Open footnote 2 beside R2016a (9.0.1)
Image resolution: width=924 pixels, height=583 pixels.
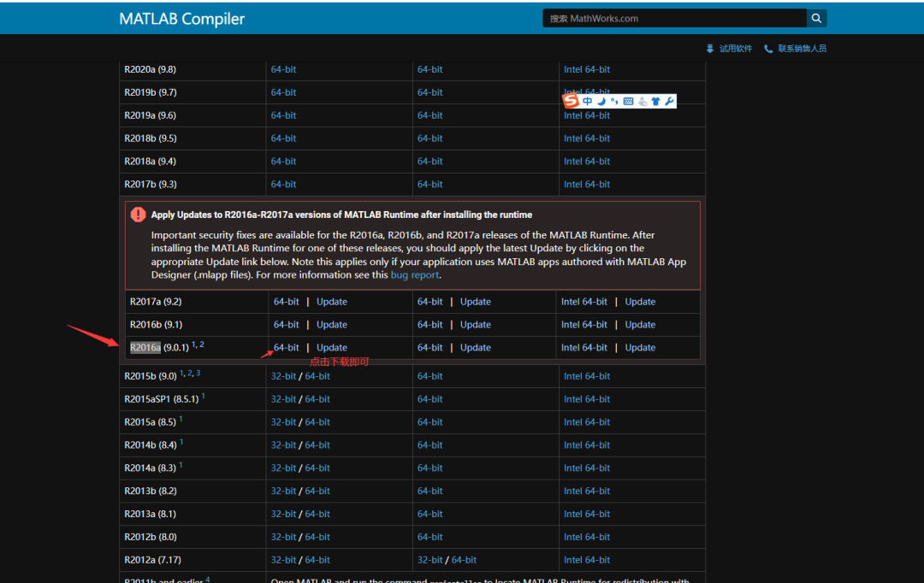pyautogui.click(x=202, y=344)
